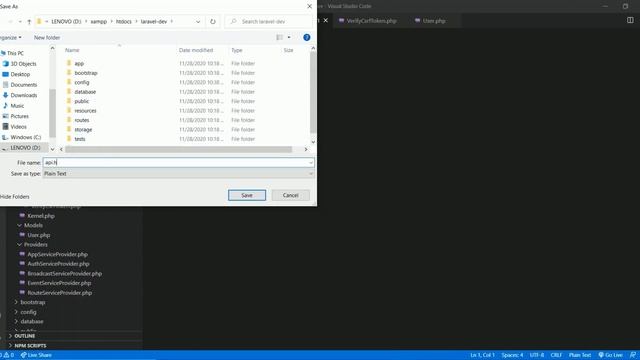This screenshot has height=360, width=640.
Task: Sort by the Name column header
Action: 72,50
